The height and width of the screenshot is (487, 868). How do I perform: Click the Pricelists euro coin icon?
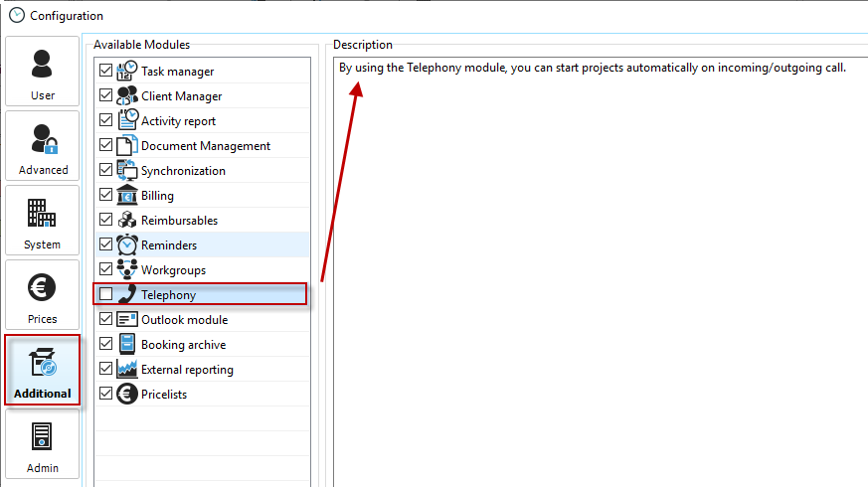pyautogui.click(x=126, y=395)
